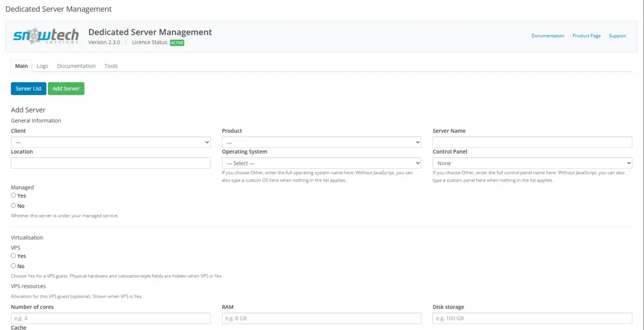Switch to the Logs tab

[x=42, y=66]
